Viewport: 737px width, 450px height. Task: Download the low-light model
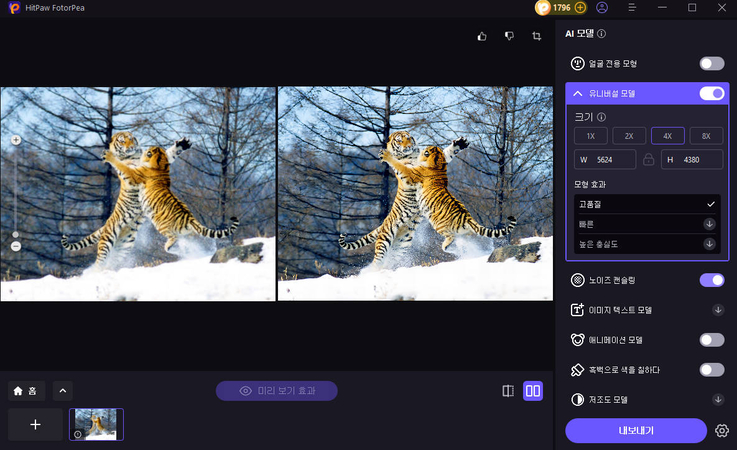pyautogui.click(x=718, y=399)
